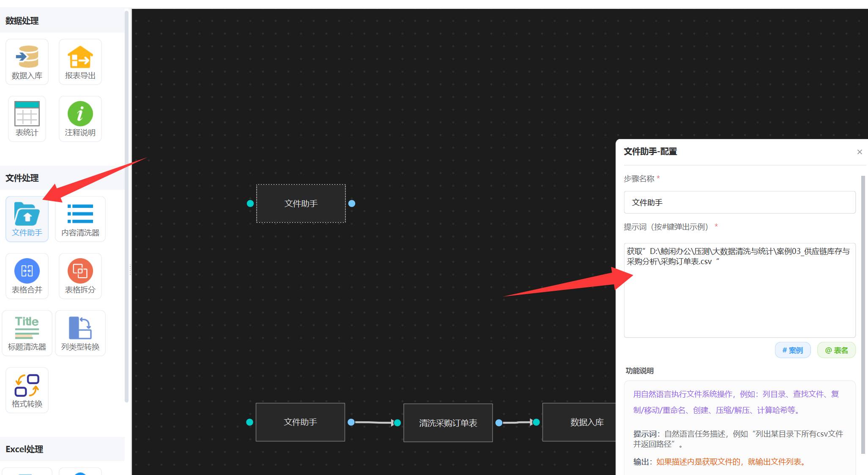Click the input port of dashed 文件助手 node
Screen dimensions: 868x475
[x=250, y=204]
